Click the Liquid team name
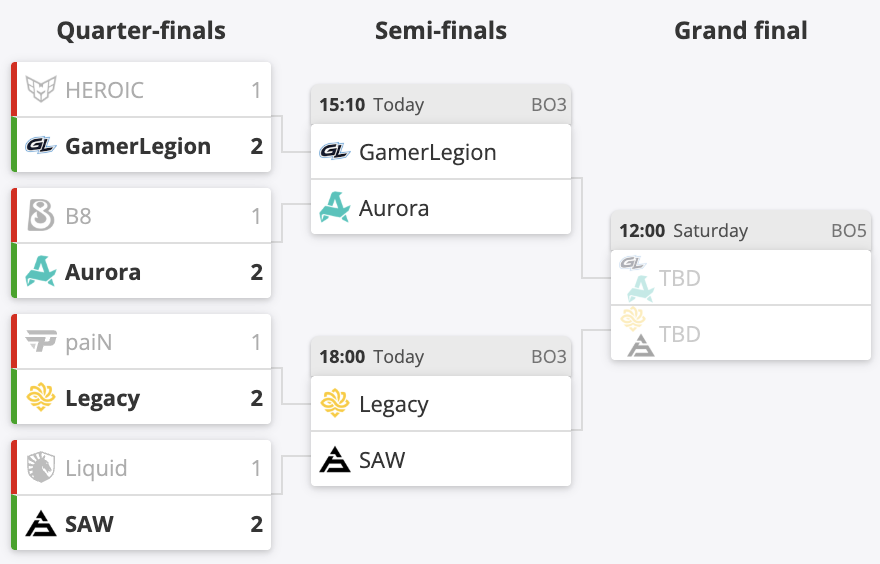 point(96,468)
